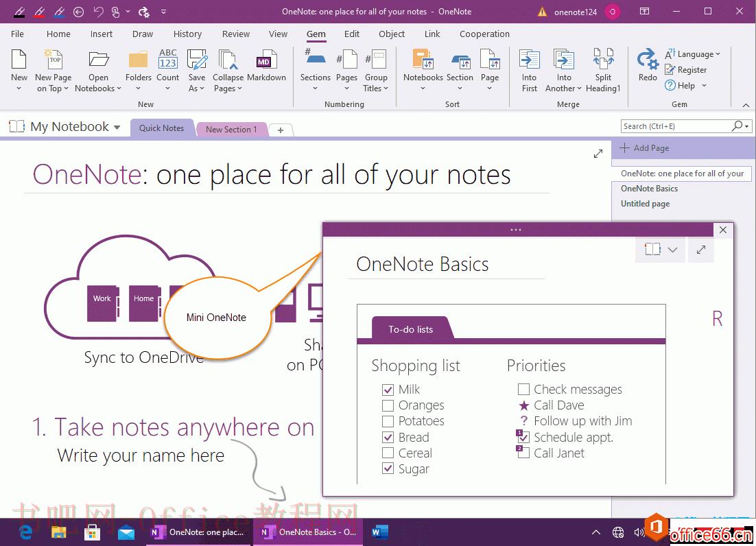Uncheck the Bread checkbox
The height and width of the screenshot is (546, 756).
coord(388,437)
